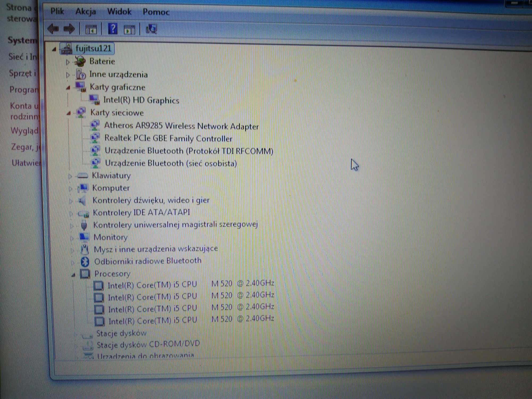Expand the Kontrolery dźwięku, wideo i gier node
This screenshot has width=532, height=399.
point(71,201)
